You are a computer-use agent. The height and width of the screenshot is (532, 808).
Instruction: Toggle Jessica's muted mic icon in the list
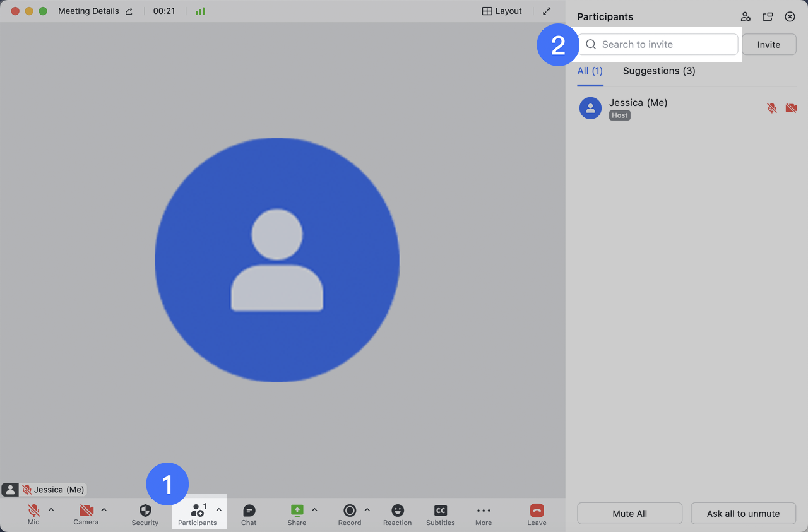point(771,108)
